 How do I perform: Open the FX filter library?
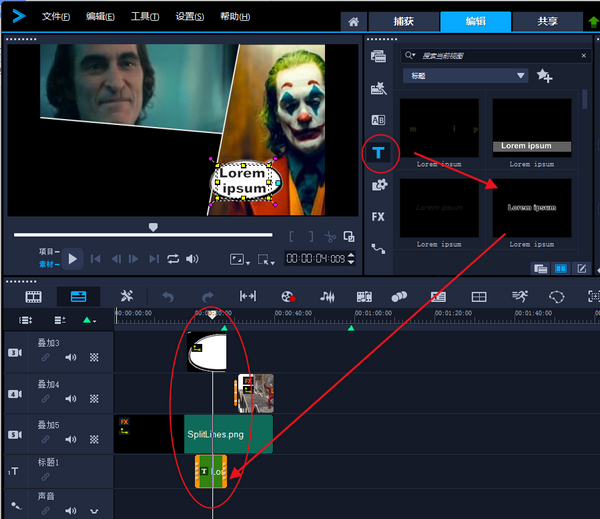[378, 216]
